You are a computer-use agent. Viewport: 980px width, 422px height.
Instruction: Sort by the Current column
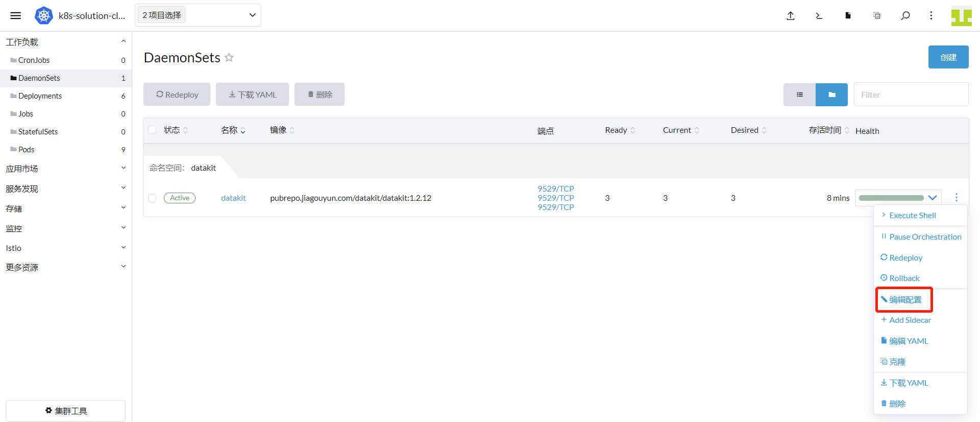(x=681, y=130)
